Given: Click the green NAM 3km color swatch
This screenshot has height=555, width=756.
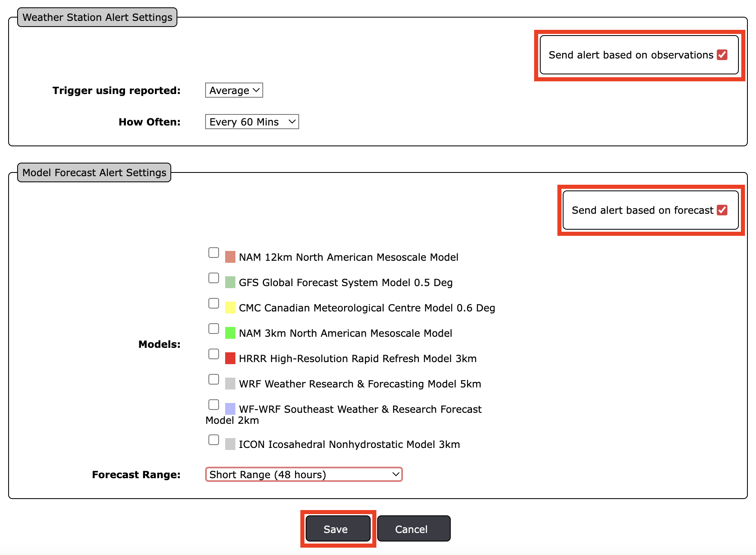Looking at the screenshot, I should [x=230, y=333].
